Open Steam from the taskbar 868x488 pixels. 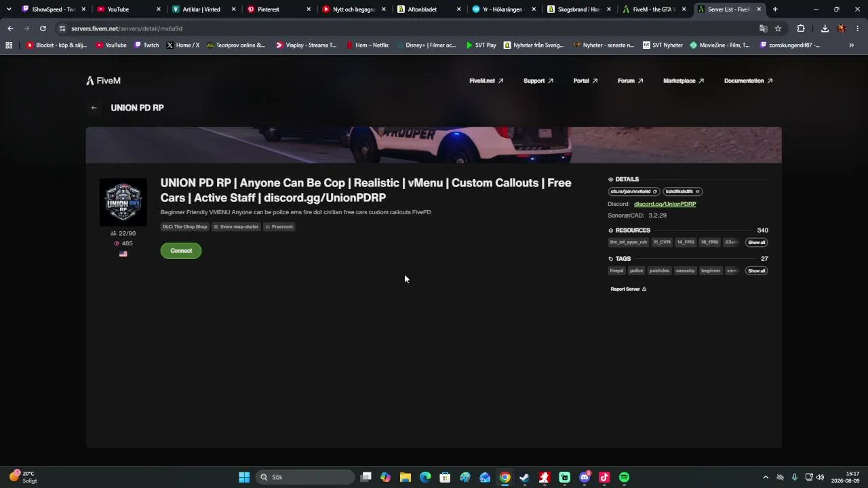pos(524,477)
